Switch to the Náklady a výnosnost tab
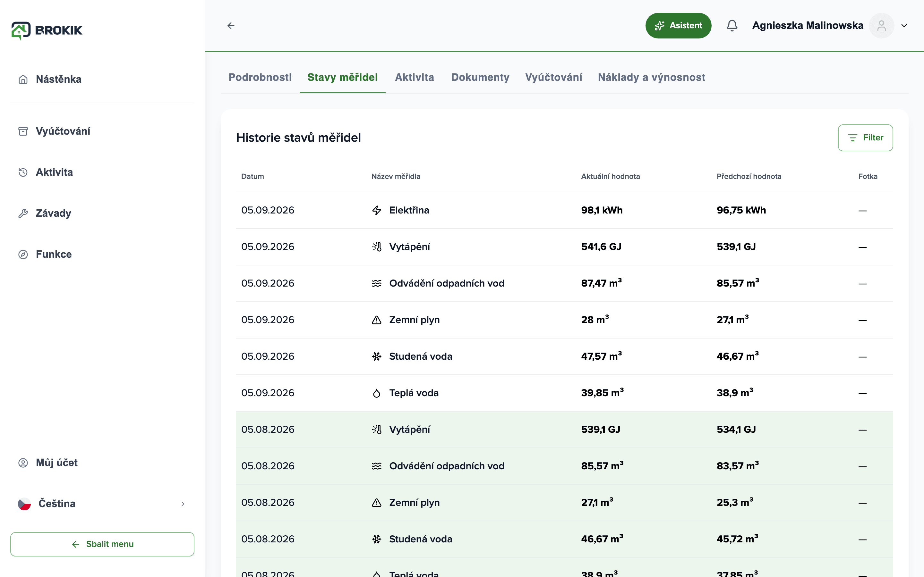 (651, 77)
